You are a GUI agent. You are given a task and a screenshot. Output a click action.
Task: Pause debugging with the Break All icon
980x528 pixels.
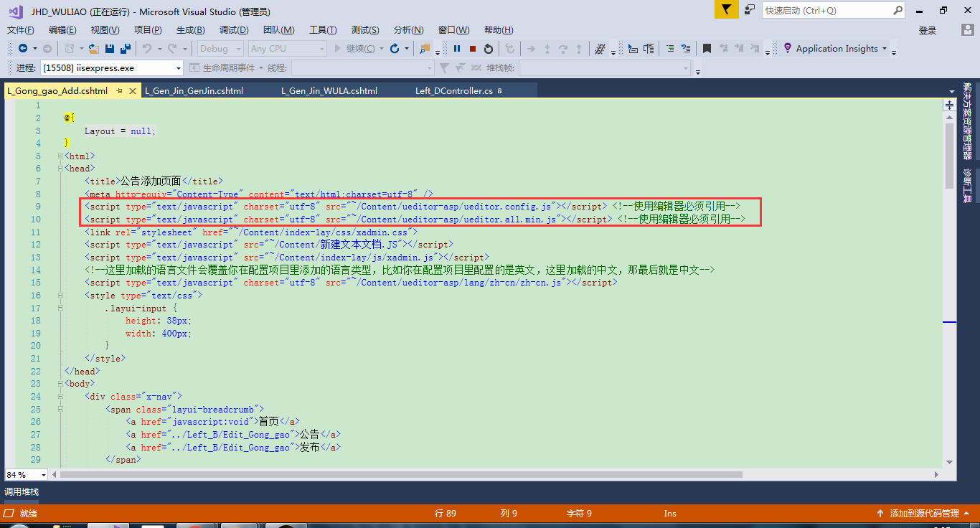pos(457,49)
